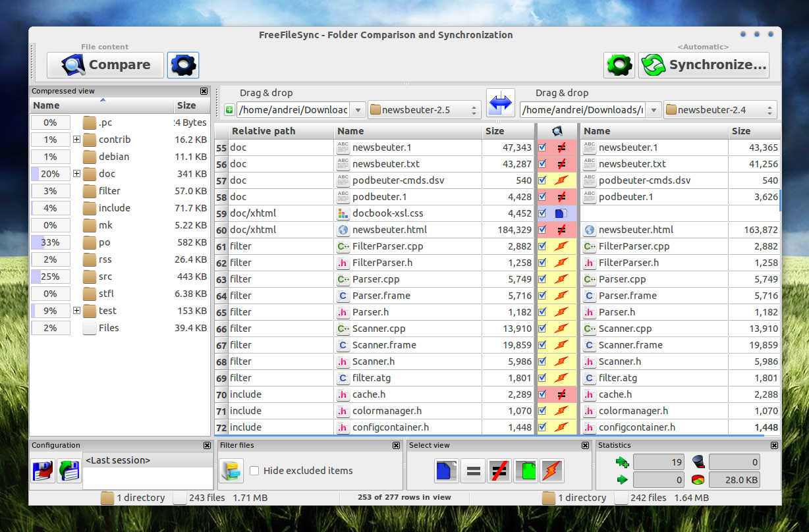Toggle the left-only files view button
Screen dimensions: 809x532
pyautogui.click(x=446, y=471)
